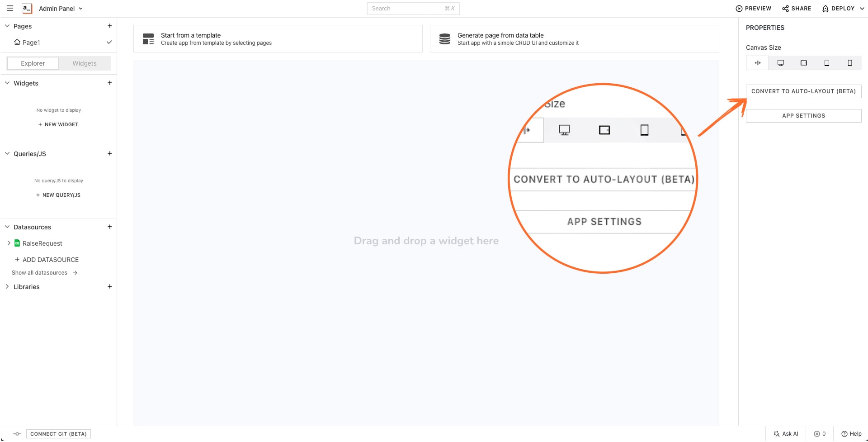
Task: Expand the RaiseRequest datasource tree item
Action: pos(8,243)
